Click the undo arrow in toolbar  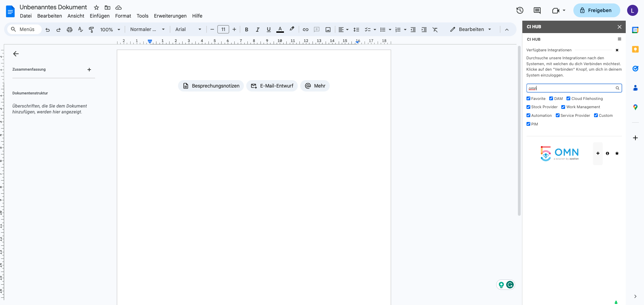point(48,30)
